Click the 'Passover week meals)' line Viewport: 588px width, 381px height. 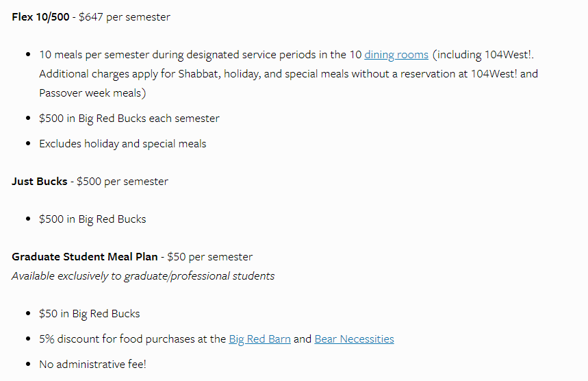(x=92, y=93)
